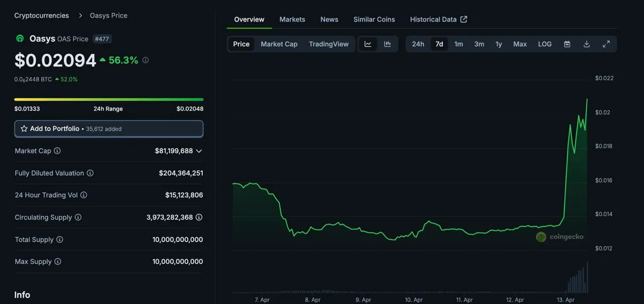Expand the Market Cap breakdown chevron

pos(198,150)
